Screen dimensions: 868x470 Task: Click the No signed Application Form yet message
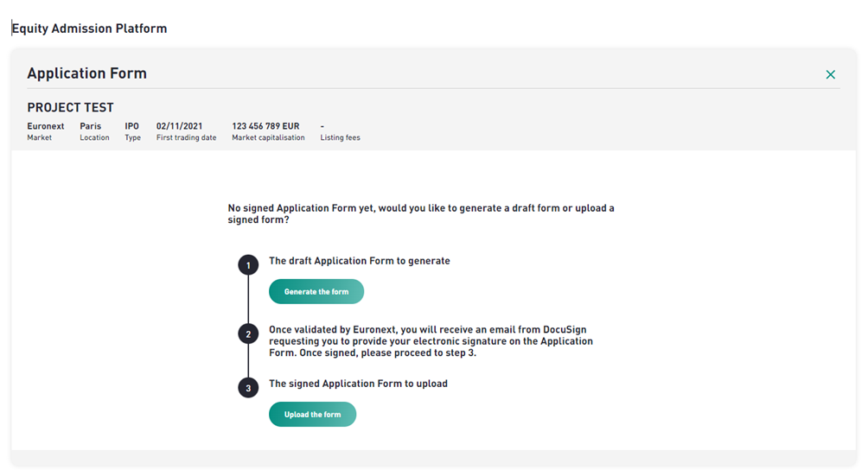[421, 214]
